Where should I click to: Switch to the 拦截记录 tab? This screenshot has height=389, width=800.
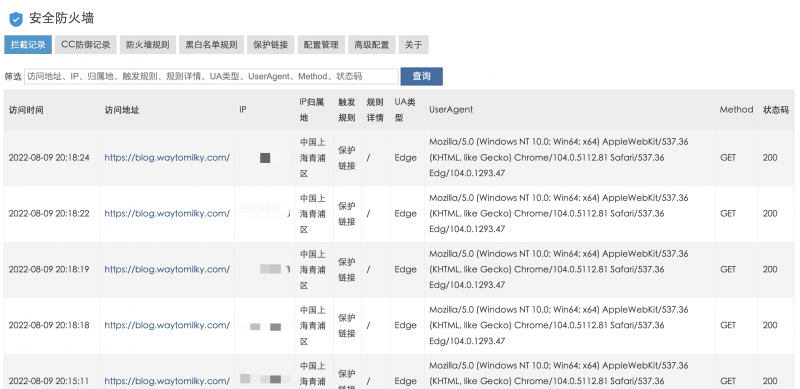28,45
